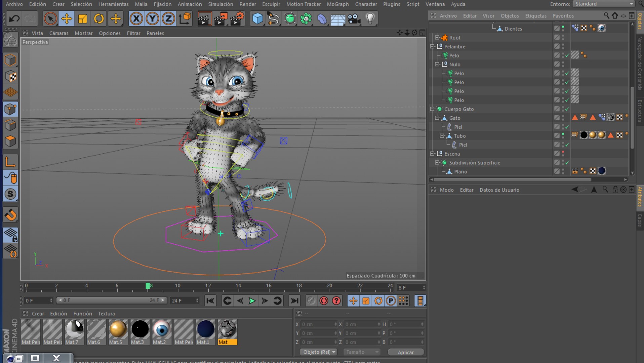Toggle Y axis lock
The image size is (644, 363).
[152, 18]
